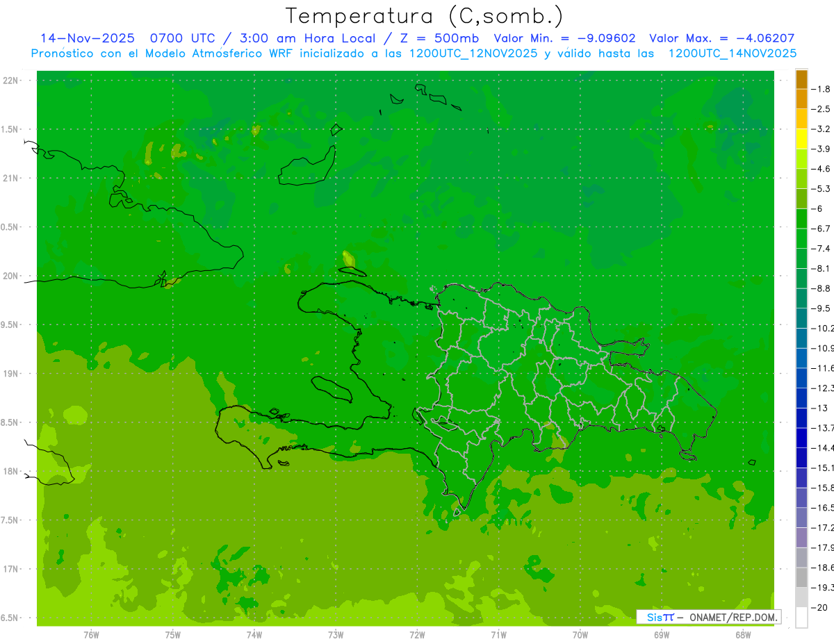This screenshot has height=644, width=834.
Task: Click the 22N latitude axis label
Action: click(10, 80)
